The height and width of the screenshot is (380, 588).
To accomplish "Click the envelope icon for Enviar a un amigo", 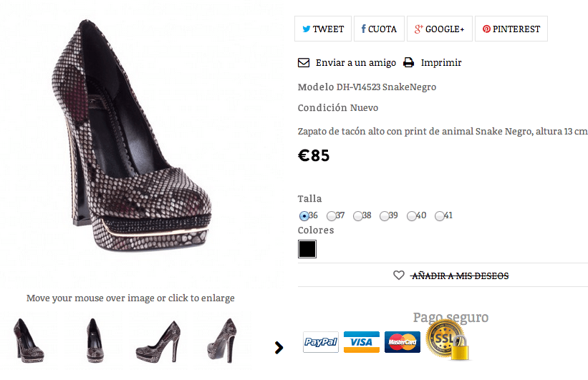I will (304, 62).
